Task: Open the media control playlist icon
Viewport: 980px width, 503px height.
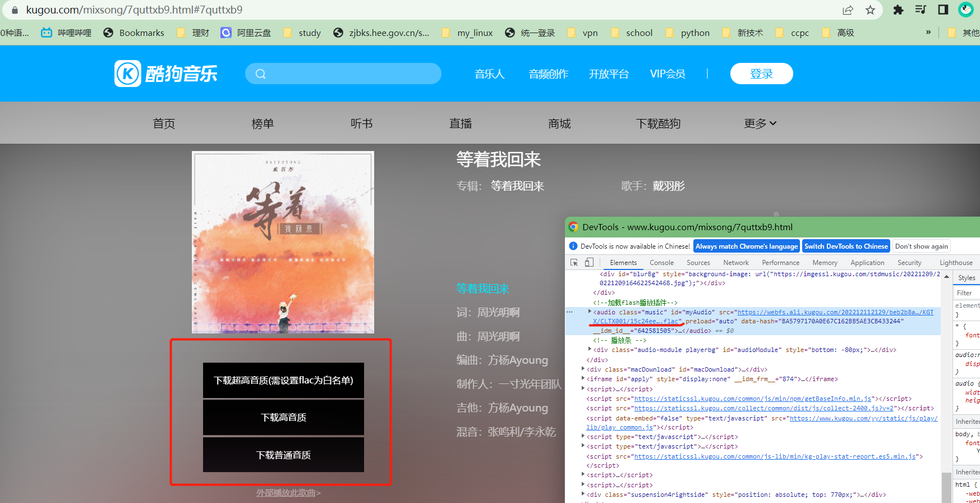Action: pyautogui.click(x=921, y=10)
